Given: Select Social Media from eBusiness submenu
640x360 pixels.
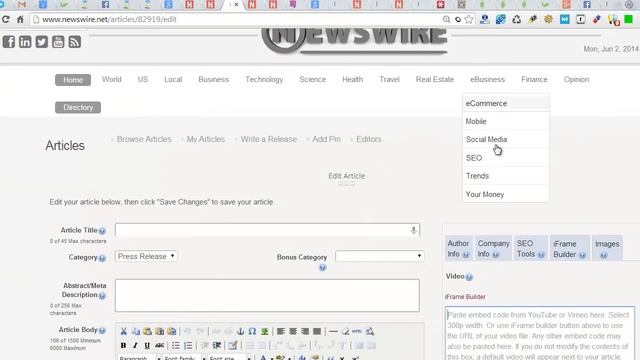Looking at the screenshot, I should tap(505, 139).
